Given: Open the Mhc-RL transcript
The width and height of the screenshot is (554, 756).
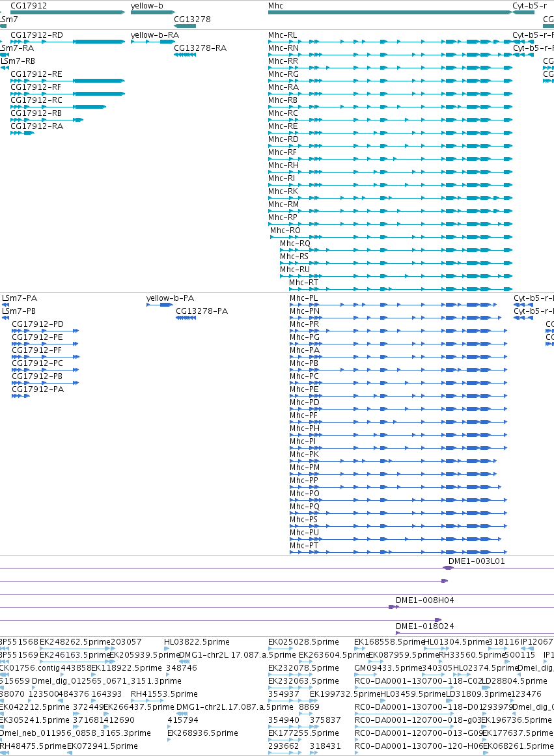Looking at the screenshot, I should tap(283, 35).
